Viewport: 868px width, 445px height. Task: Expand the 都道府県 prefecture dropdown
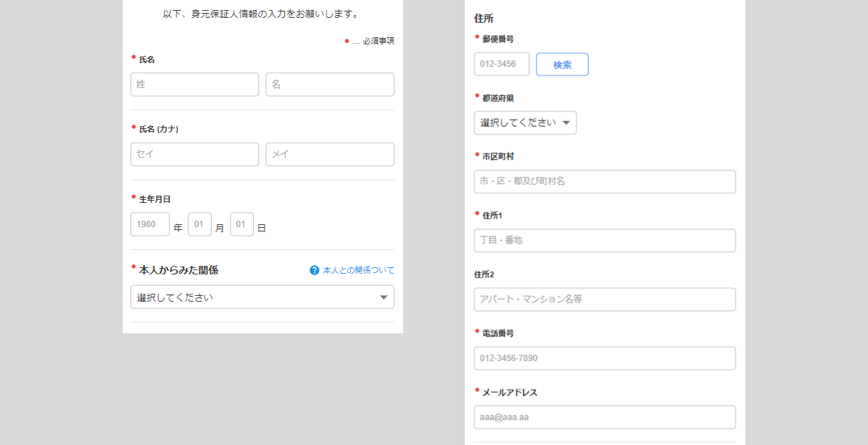(x=524, y=123)
